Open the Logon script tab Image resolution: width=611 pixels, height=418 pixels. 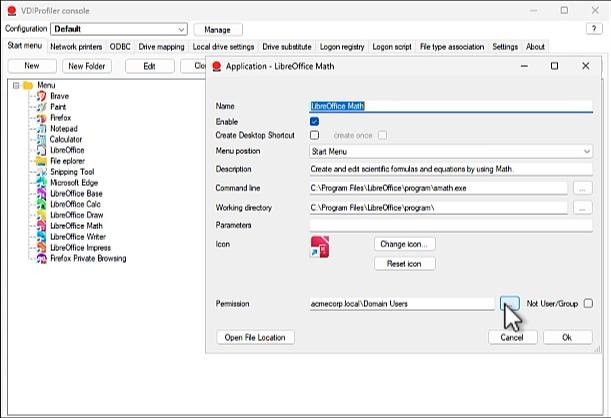click(392, 47)
